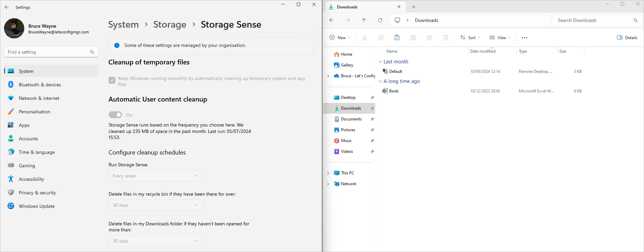Open the Sort menu
644x252 pixels.
coord(470,38)
